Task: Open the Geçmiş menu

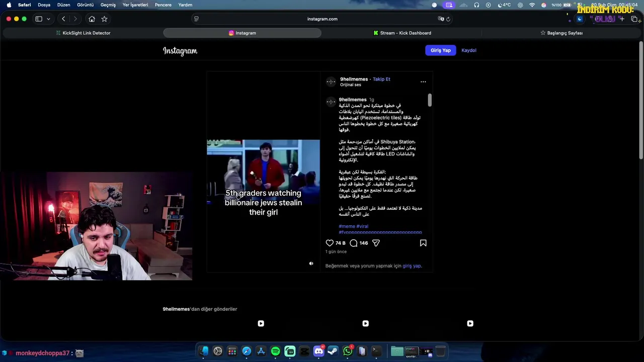Action: click(108, 5)
